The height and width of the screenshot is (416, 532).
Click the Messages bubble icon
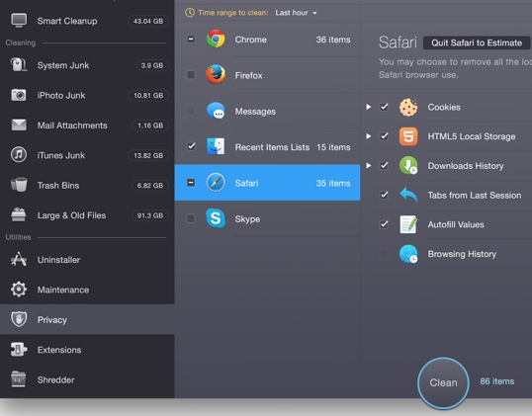(x=216, y=111)
